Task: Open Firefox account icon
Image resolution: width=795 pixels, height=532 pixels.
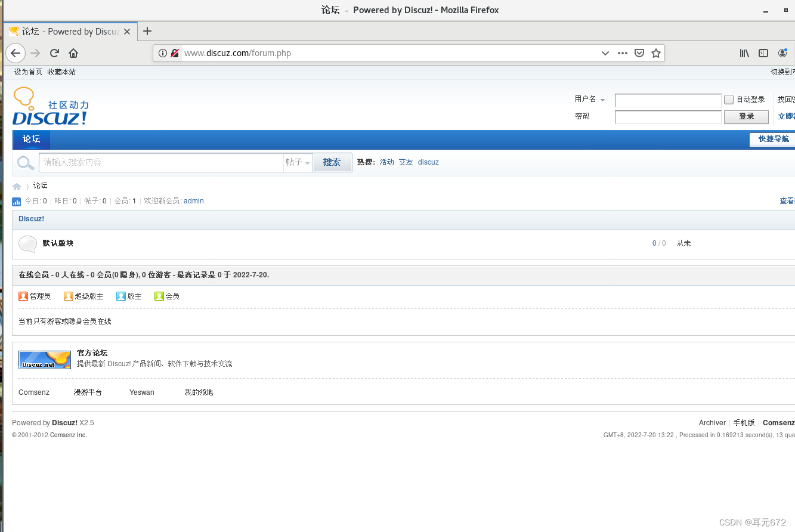Action: [x=782, y=53]
